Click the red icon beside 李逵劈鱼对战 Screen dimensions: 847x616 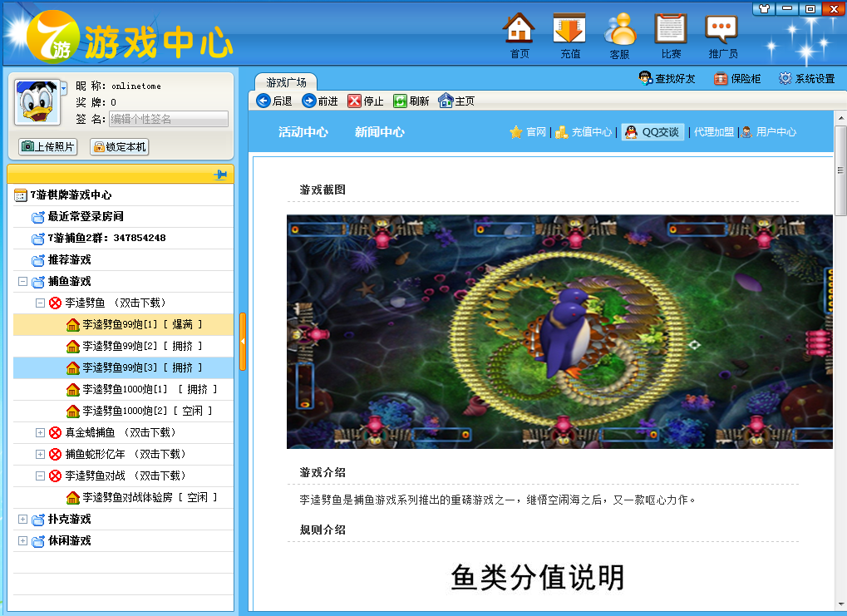point(55,476)
